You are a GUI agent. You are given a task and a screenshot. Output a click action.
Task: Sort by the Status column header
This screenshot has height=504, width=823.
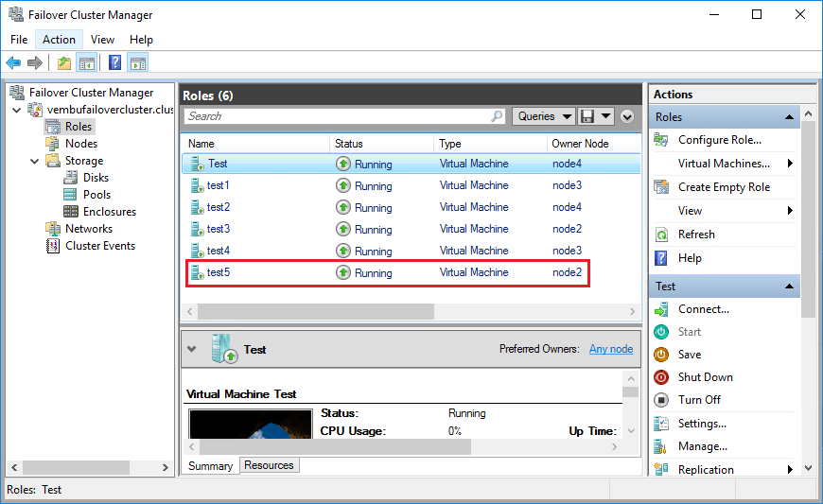[x=381, y=144]
